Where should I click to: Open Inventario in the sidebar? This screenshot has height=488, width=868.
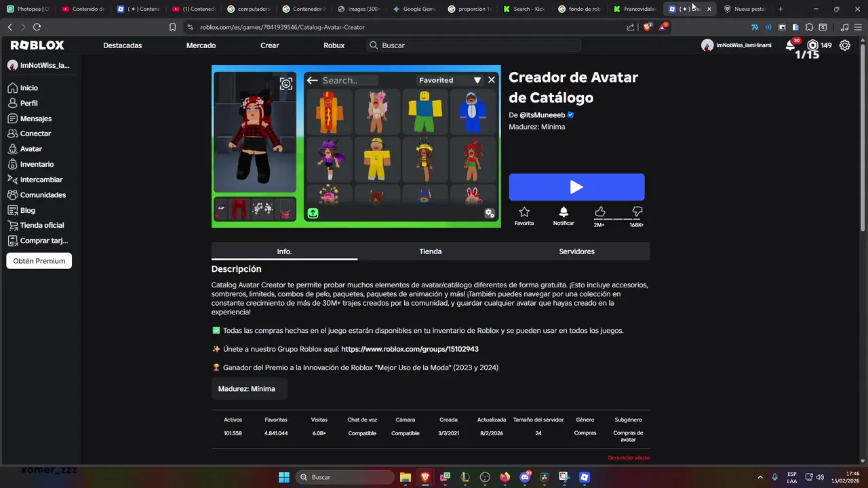31,164
